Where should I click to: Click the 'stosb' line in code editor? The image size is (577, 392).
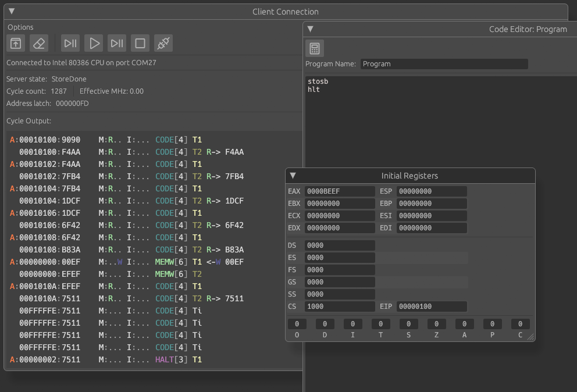click(x=318, y=81)
